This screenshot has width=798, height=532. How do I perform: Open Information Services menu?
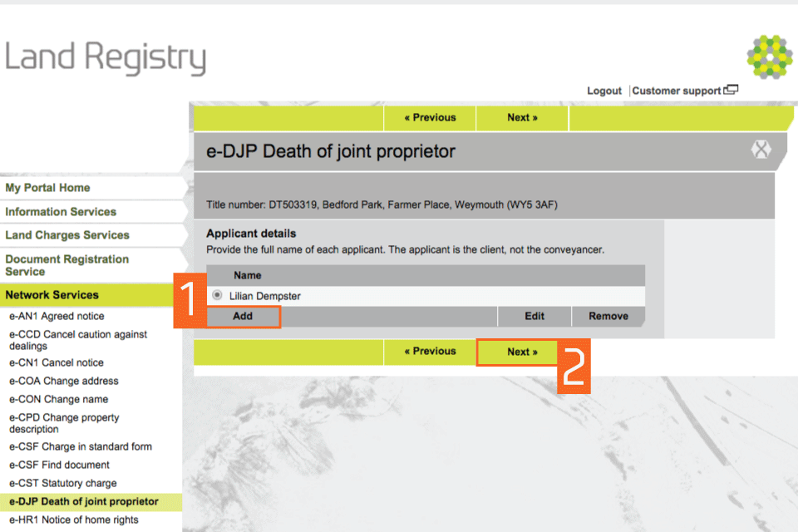click(x=61, y=212)
